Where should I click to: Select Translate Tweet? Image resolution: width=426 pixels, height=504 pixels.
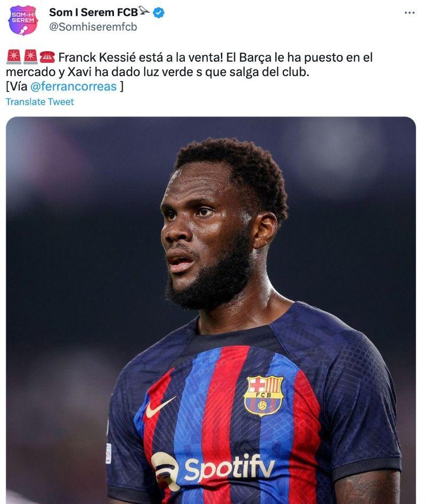point(40,102)
